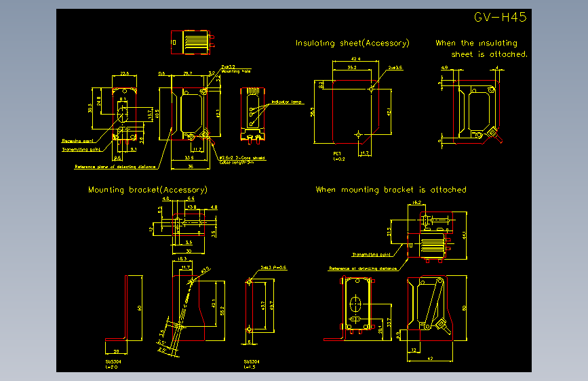Select the "33.5" width dimension

[x=189, y=158]
